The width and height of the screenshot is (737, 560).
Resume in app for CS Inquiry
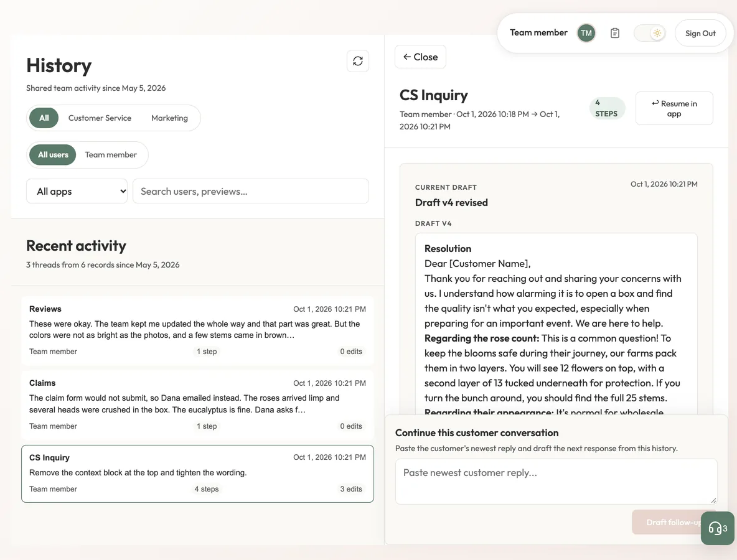point(674,108)
